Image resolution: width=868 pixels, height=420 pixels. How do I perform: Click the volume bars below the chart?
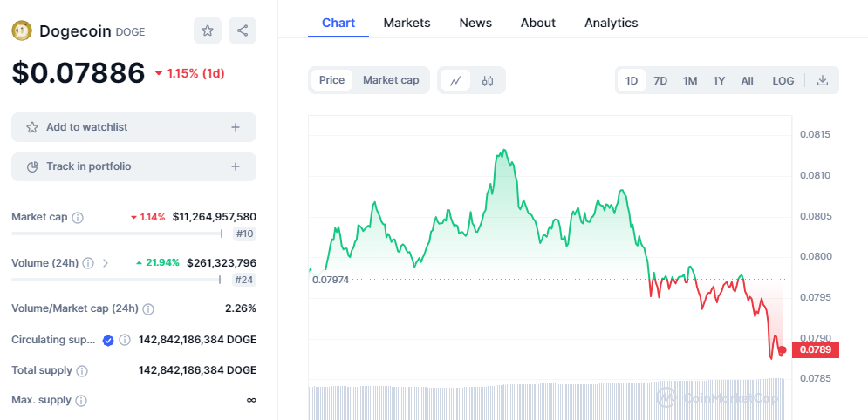[x=546, y=399]
